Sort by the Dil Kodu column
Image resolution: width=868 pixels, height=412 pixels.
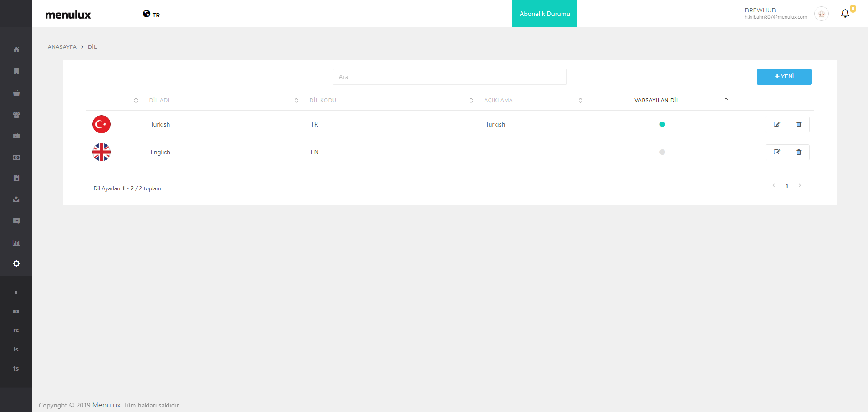pyautogui.click(x=322, y=100)
